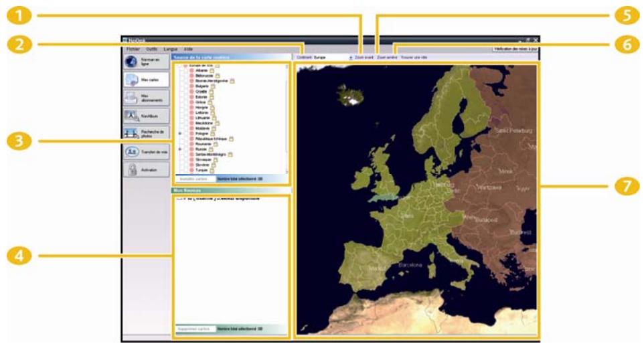Screen dimensions: 644x344
Task: Open Recherche de photos sidebar icon
Action: (x=132, y=133)
